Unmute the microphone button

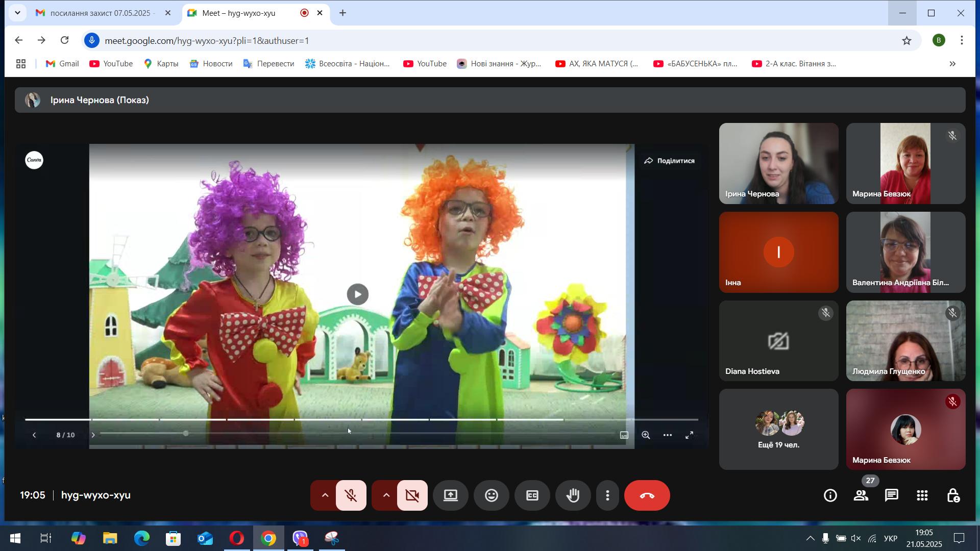click(351, 495)
